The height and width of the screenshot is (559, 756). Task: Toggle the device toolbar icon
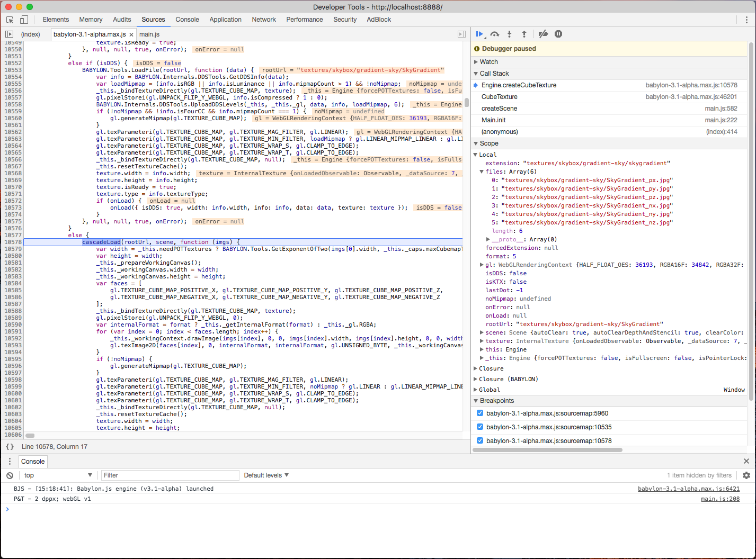coord(24,20)
